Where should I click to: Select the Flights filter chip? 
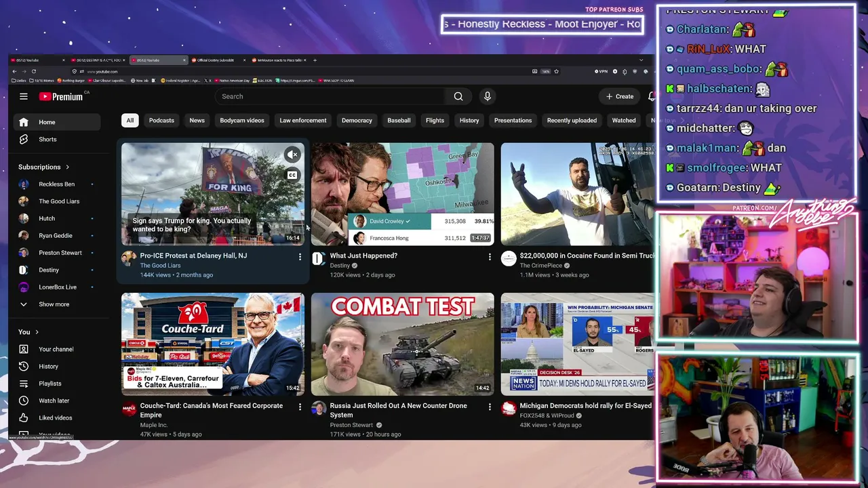coord(435,121)
